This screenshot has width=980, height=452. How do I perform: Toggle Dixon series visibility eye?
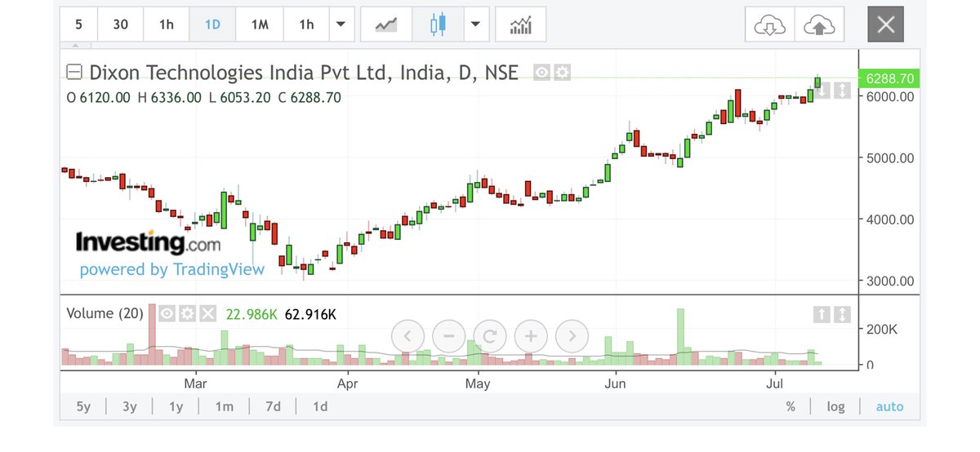(541, 73)
